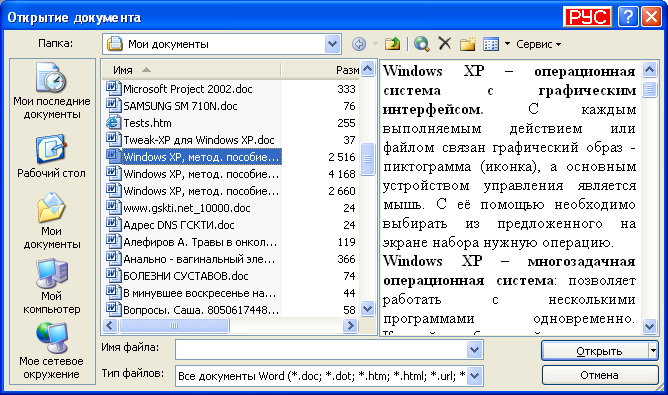
Task: Select Вопросы. Саша. file
Action: click(193, 310)
